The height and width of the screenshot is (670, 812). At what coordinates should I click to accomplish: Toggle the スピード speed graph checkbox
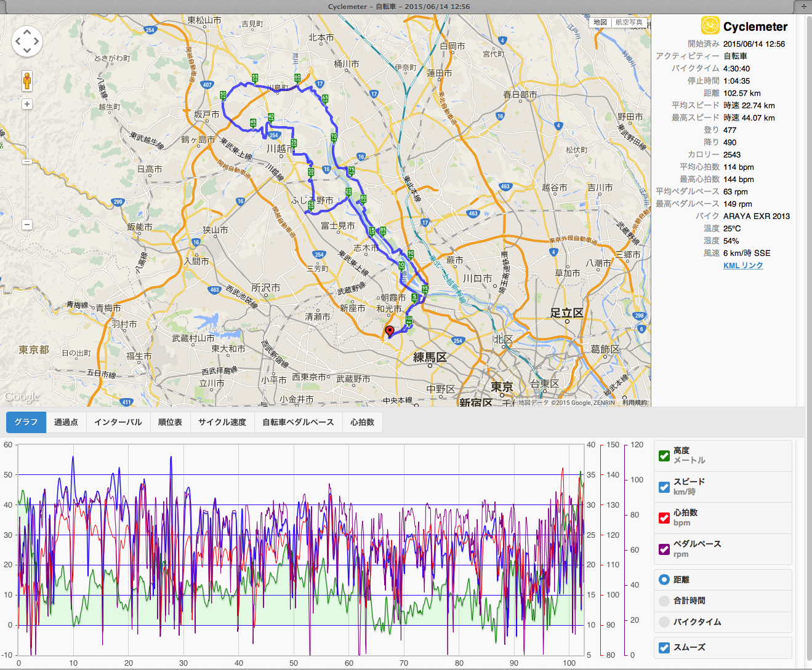tap(664, 487)
